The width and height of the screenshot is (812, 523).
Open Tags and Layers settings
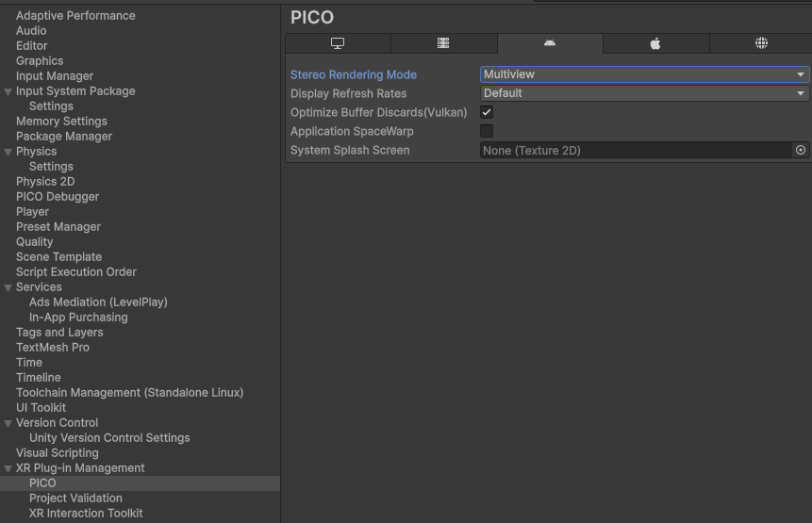(x=59, y=332)
